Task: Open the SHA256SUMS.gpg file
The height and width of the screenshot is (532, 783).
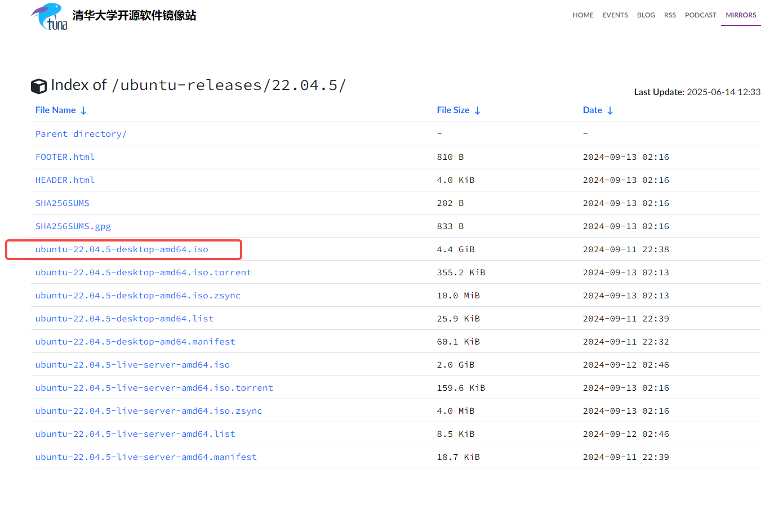Action: tap(73, 226)
